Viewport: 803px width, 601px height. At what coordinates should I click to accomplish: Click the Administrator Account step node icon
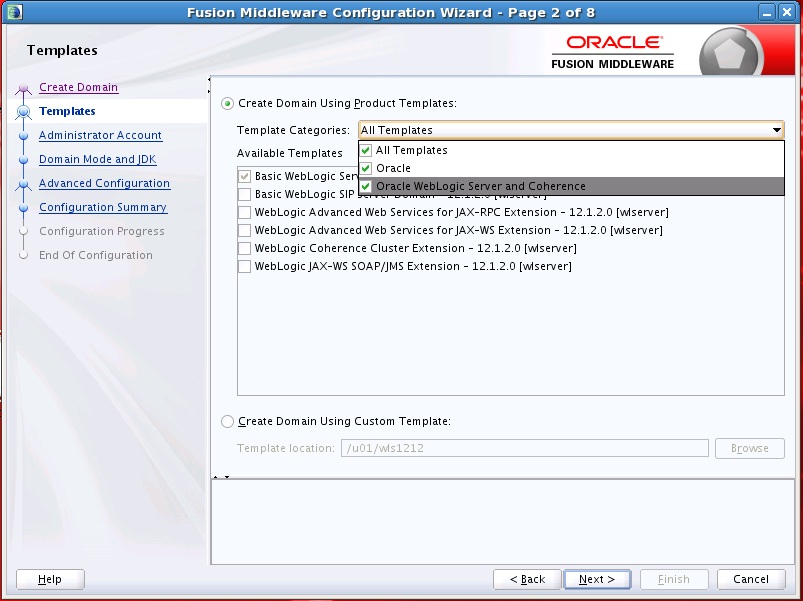click(x=24, y=136)
